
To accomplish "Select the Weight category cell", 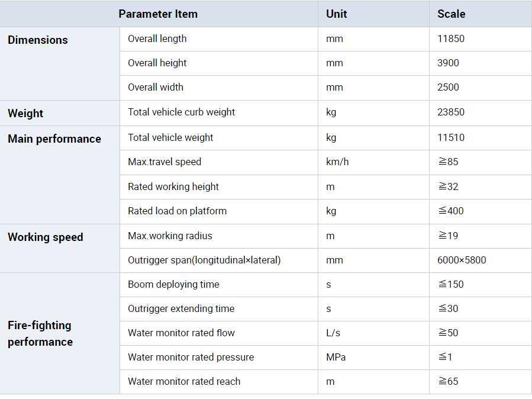I will pos(25,113).
